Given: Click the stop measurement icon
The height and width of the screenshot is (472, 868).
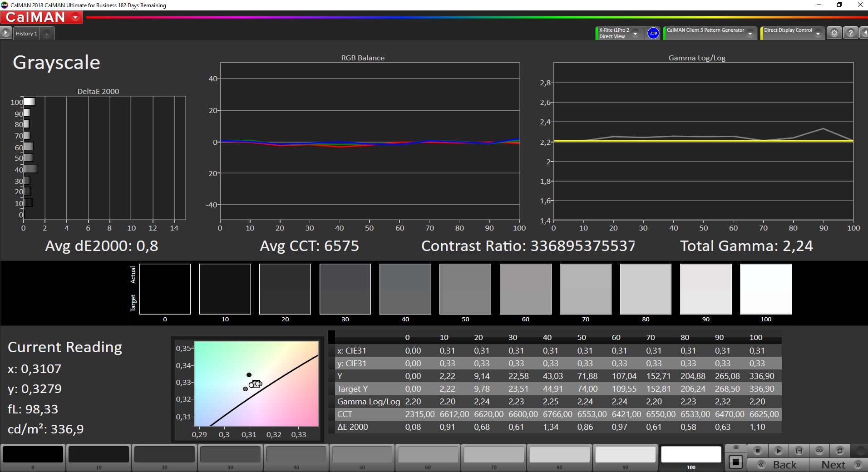Looking at the screenshot, I should 757,451.
